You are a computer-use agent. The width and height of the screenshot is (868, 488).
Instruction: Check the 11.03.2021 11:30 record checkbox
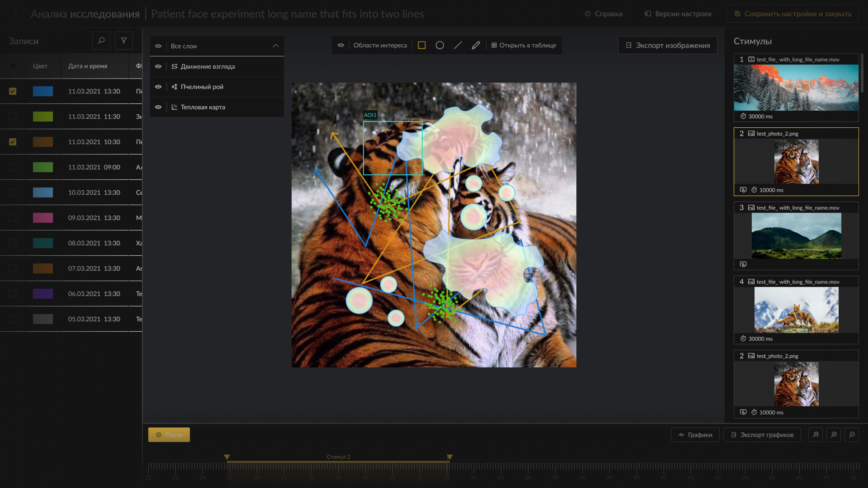click(12, 117)
